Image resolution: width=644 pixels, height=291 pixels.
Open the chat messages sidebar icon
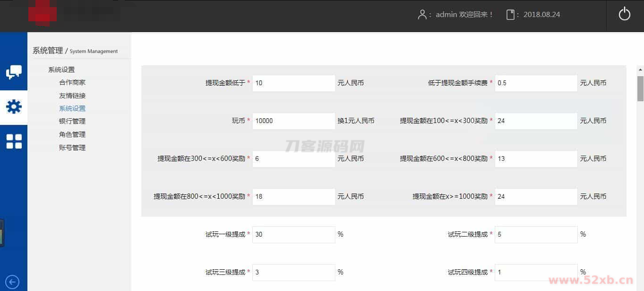[x=14, y=72]
